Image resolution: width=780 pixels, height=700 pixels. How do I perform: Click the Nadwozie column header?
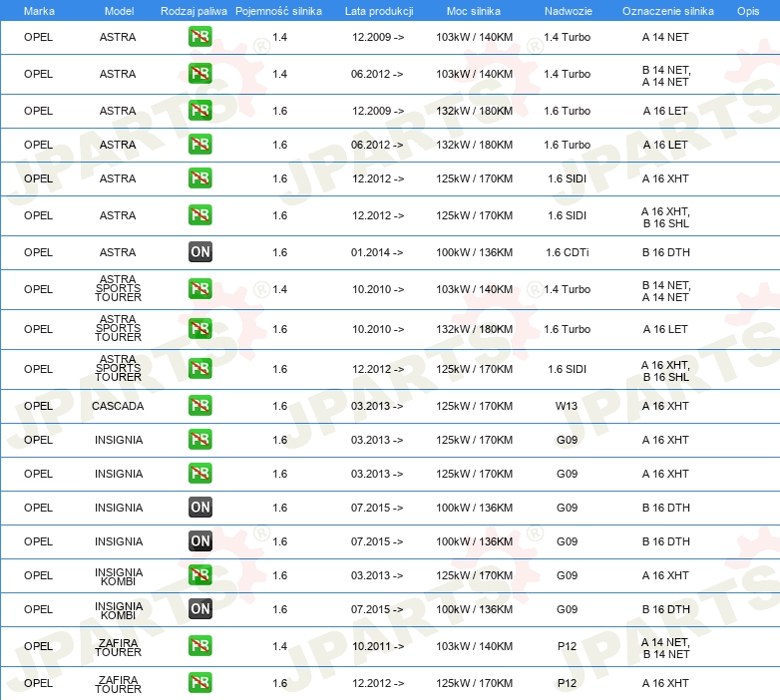pos(569,11)
